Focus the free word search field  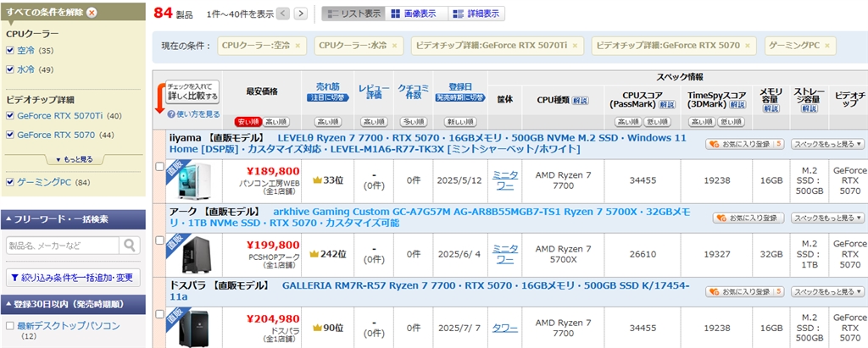click(x=63, y=245)
